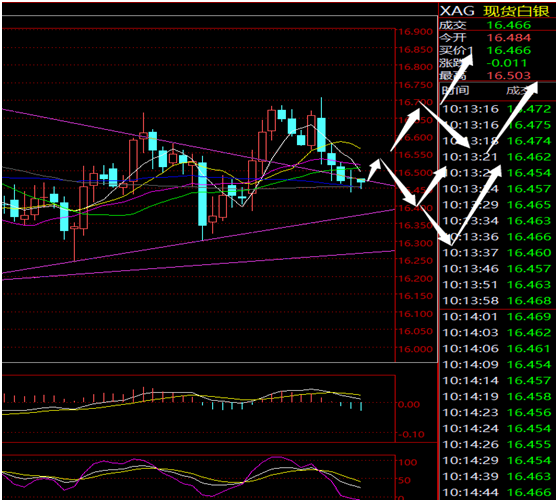Screen dimensions: 558x502
Task: Select the tick price 16.475
Action: coord(529,125)
